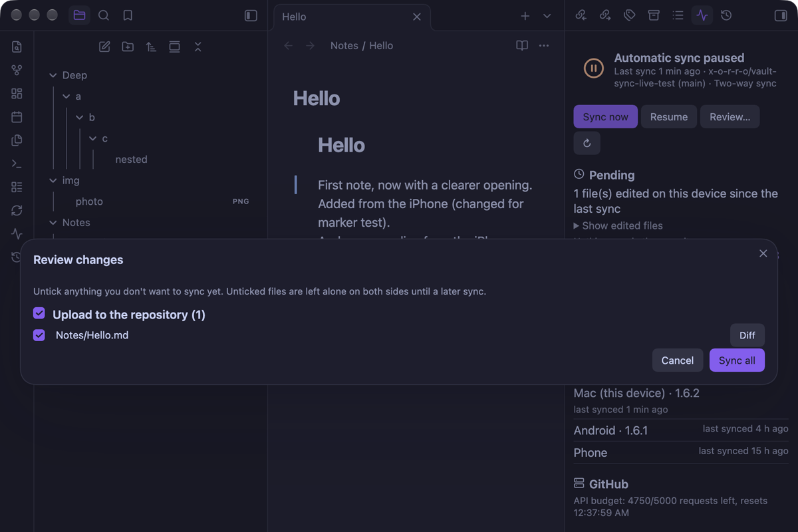Click the Resume button
This screenshot has width=798, height=532.
(669, 116)
